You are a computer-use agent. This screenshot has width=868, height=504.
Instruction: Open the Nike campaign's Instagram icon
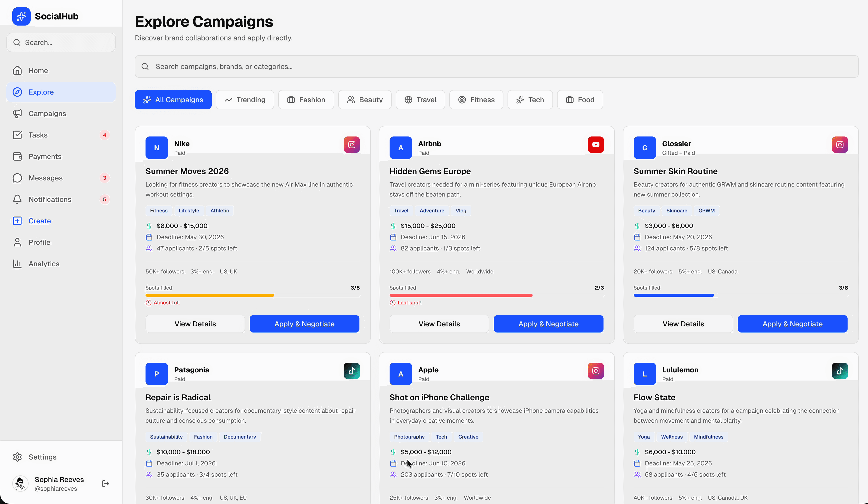click(x=352, y=144)
